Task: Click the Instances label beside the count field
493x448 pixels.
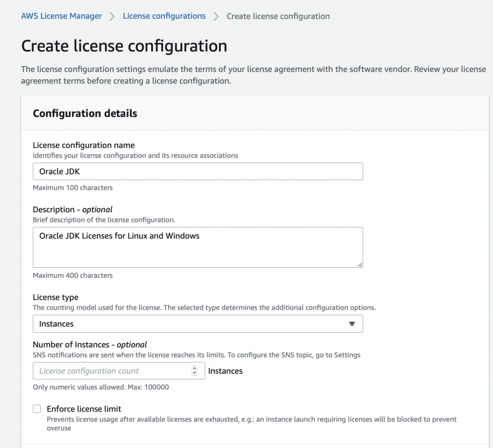Action: (225, 370)
